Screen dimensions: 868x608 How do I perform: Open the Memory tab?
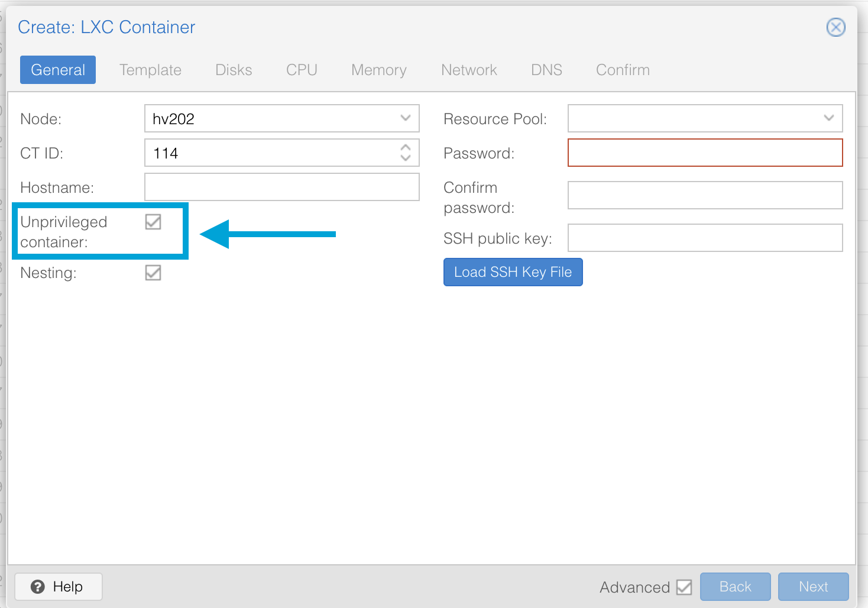pos(378,70)
